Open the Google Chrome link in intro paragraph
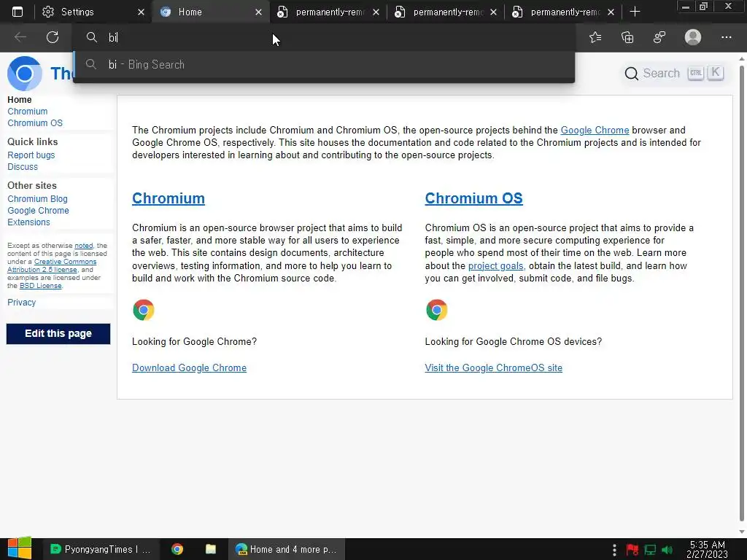 (x=595, y=130)
